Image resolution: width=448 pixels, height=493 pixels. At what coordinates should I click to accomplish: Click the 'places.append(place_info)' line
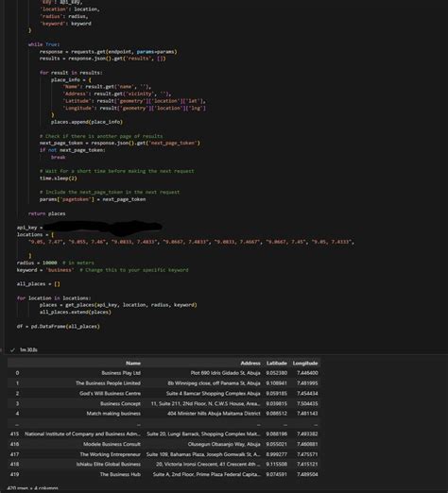coord(87,122)
